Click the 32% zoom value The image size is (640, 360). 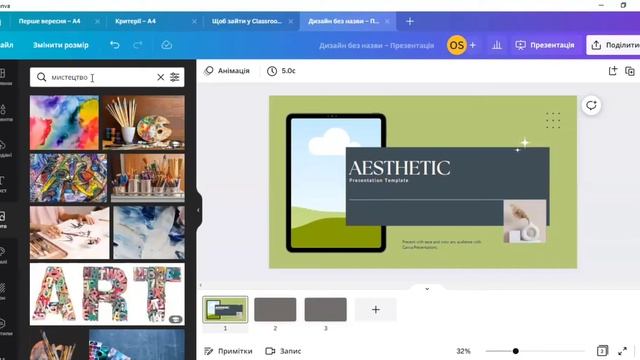pyautogui.click(x=463, y=351)
